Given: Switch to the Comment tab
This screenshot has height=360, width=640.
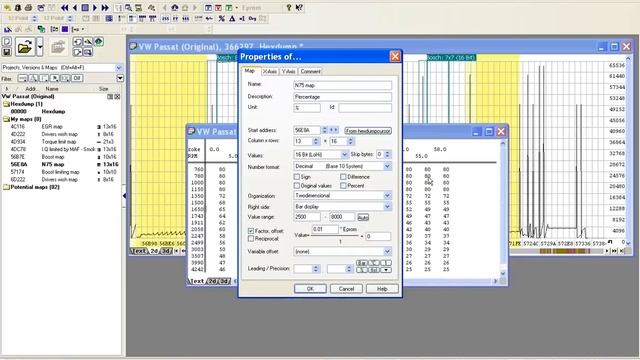Looking at the screenshot, I should pos(310,71).
